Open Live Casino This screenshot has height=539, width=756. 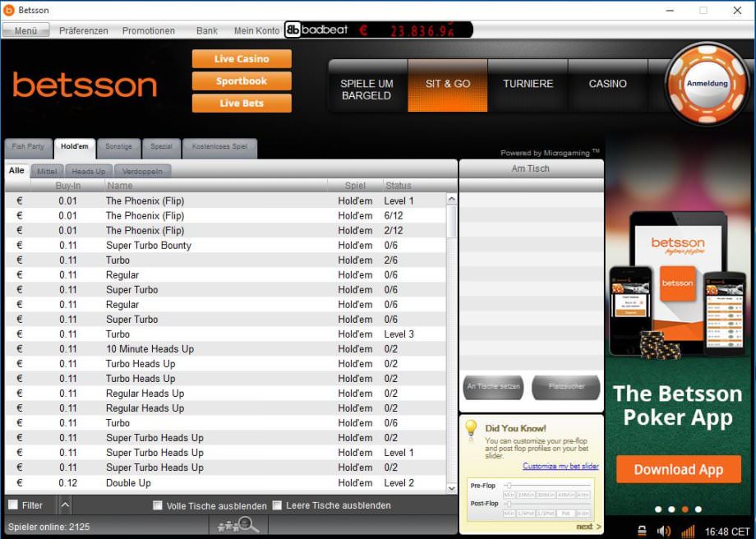pos(242,59)
